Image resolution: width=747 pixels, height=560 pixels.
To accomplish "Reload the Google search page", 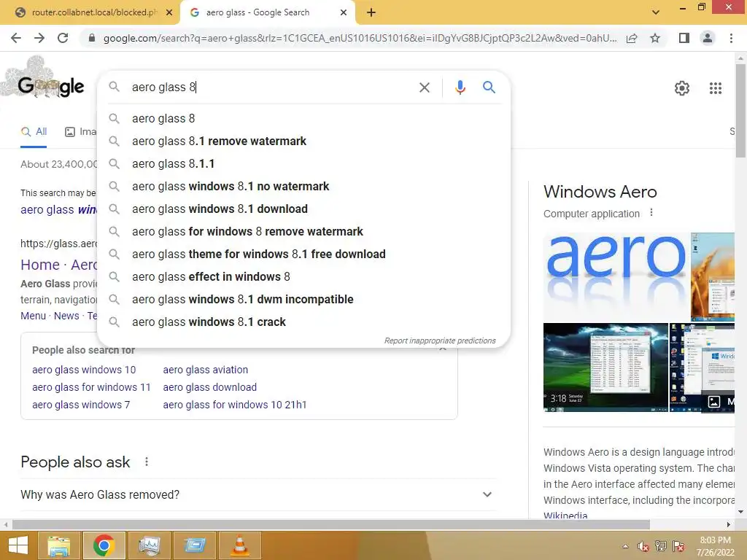I will [63, 38].
